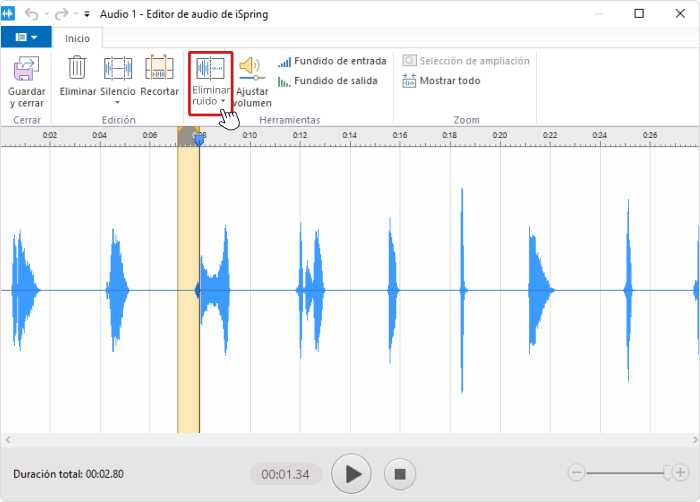Play the audio
700x502 pixels.
pos(351,474)
